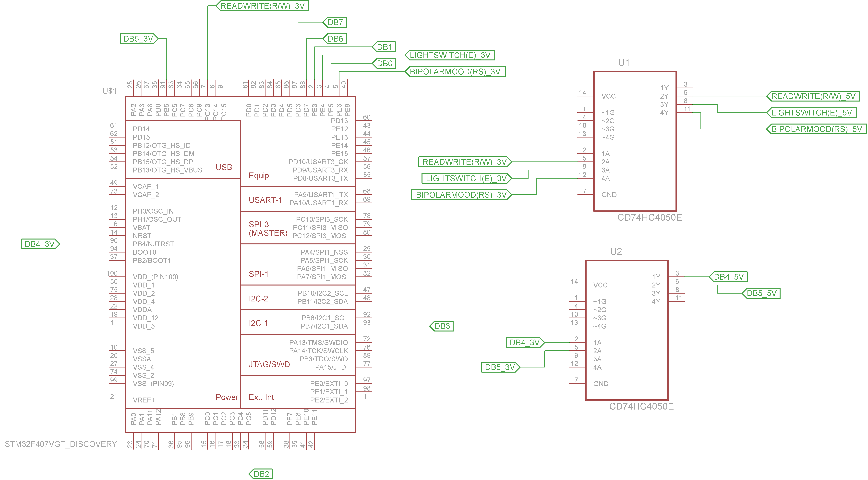Click the DB5_5V output label

[761, 293]
